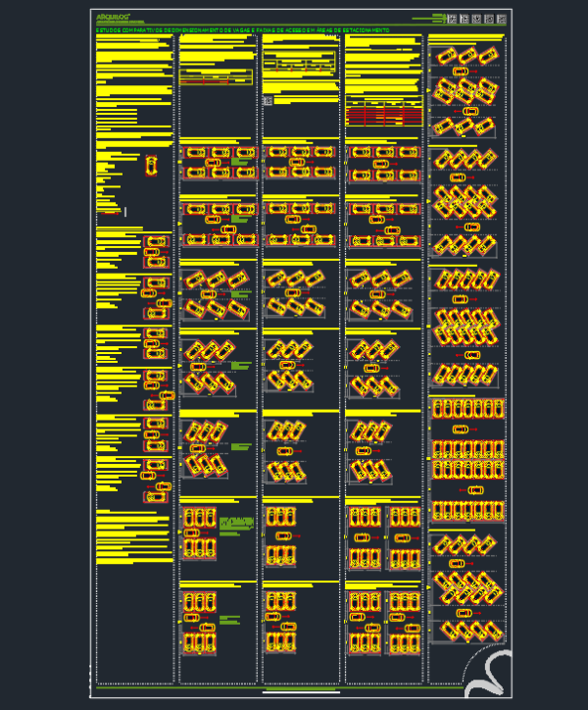Select the red table in the fourth column
Screen dimensions: 588x710
(382, 115)
